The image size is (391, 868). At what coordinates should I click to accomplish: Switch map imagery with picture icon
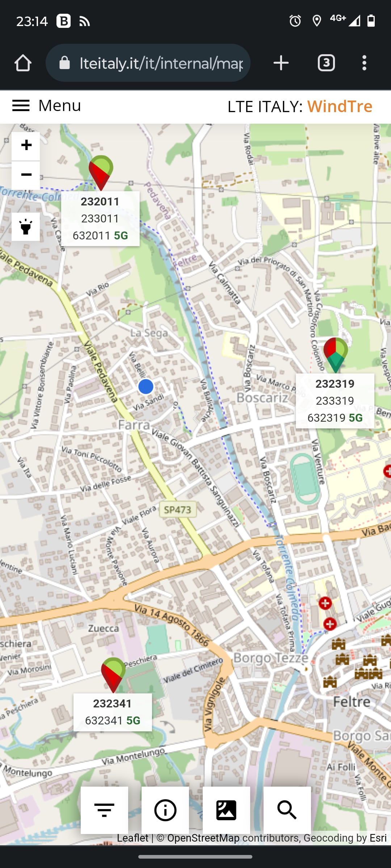[x=226, y=810]
